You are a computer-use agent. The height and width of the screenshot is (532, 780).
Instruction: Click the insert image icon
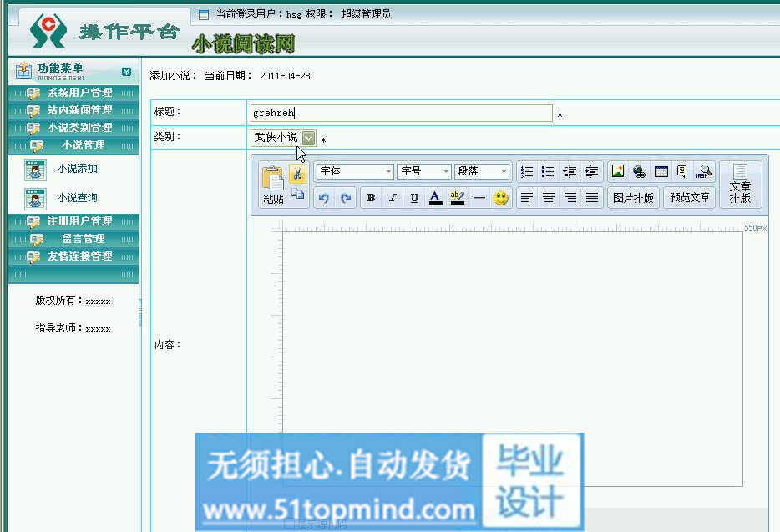pyautogui.click(x=618, y=171)
